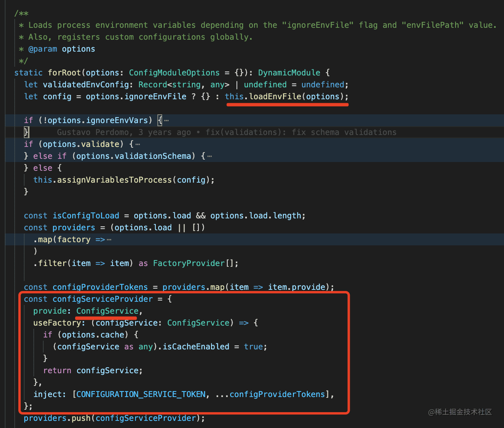Expand folded block after if (!options.ignoreEnvVars)
Image resolution: width=504 pixels, height=428 pixels.
[x=166, y=121]
